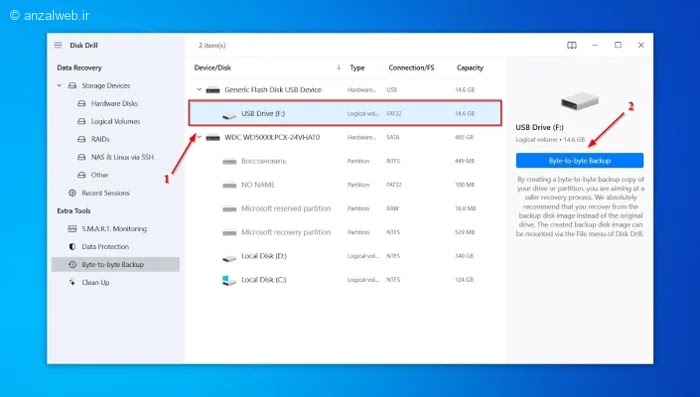Select Microsoft reserved partition row
The image size is (700, 397).
[345, 208]
